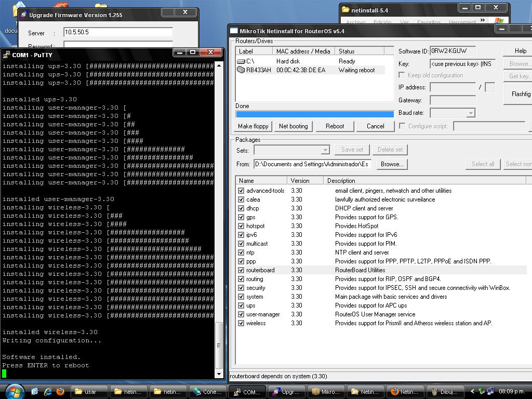Viewport: 532px width, 399px height.
Task: Click the Status column header in Routers list
Action: pyautogui.click(x=360, y=51)
